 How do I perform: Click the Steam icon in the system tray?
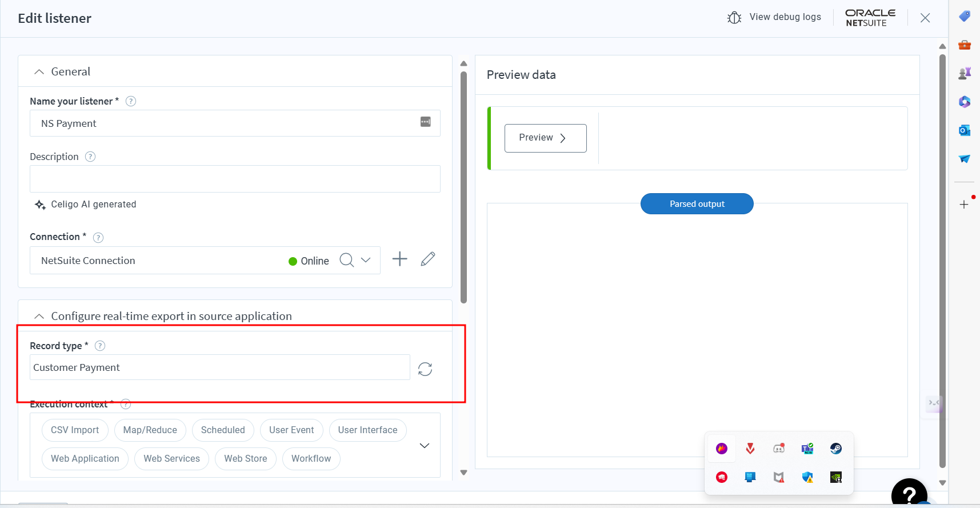click(x=835, y=449)
